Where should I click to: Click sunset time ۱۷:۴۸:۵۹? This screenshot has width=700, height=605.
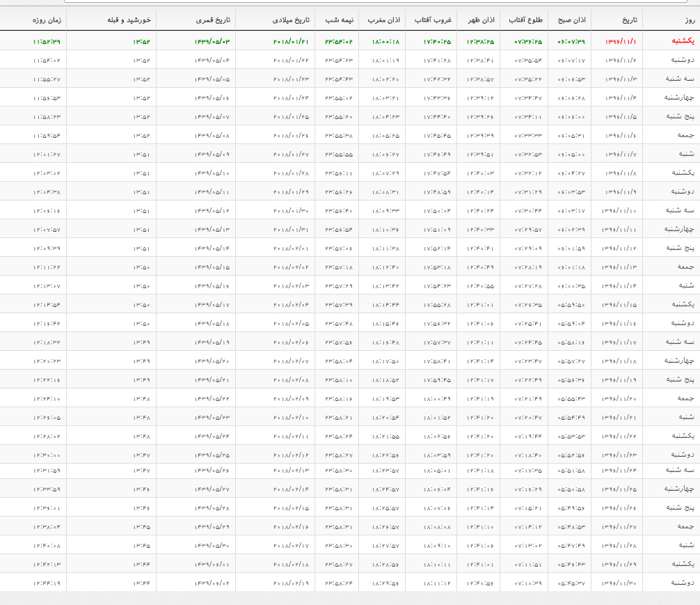[437, 192]
